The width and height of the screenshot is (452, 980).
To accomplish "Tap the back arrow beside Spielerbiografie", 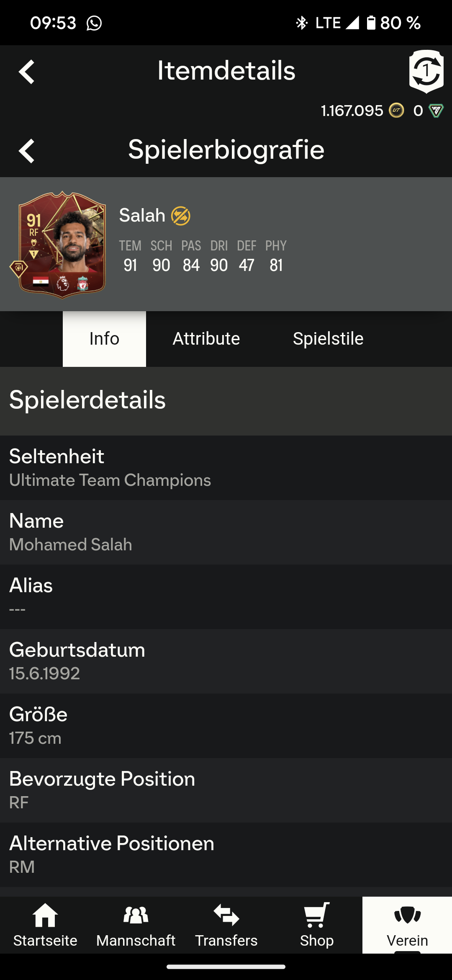I will tap(27, 151).
